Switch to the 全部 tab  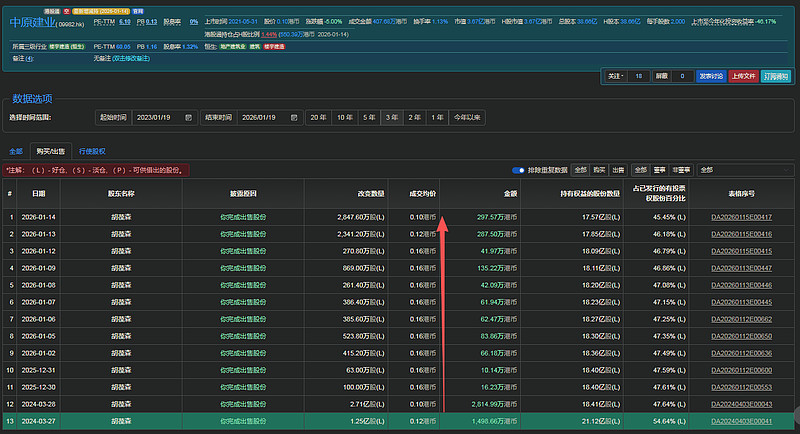(16, 151)
